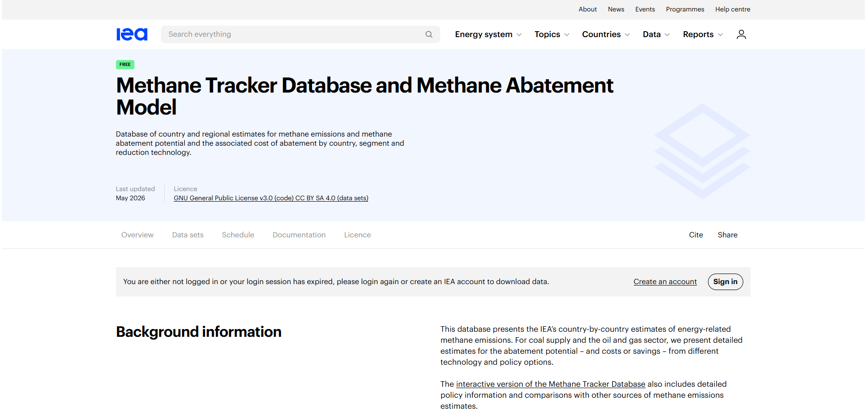
Task: Expand the Data menu
Action: click(x=656, y=34)
